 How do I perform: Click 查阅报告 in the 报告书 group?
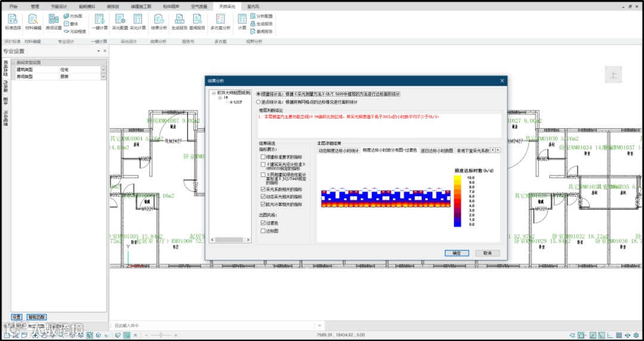tap(197, 22)
